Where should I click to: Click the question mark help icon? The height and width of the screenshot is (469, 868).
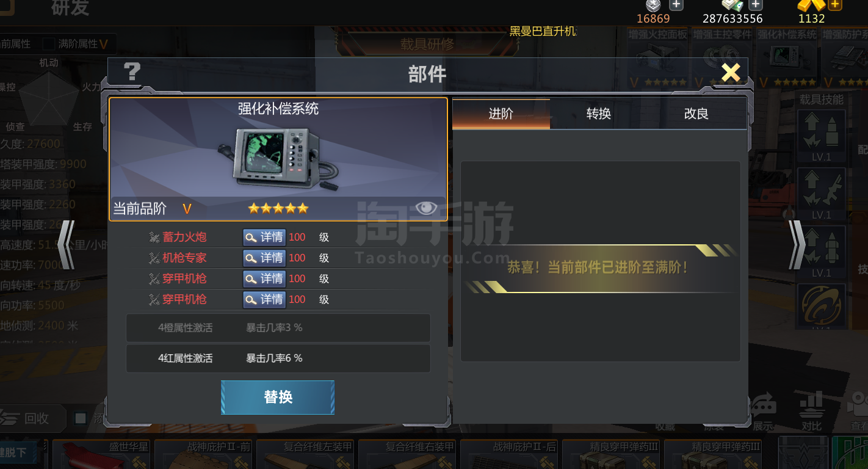click(x=132, y=72)
